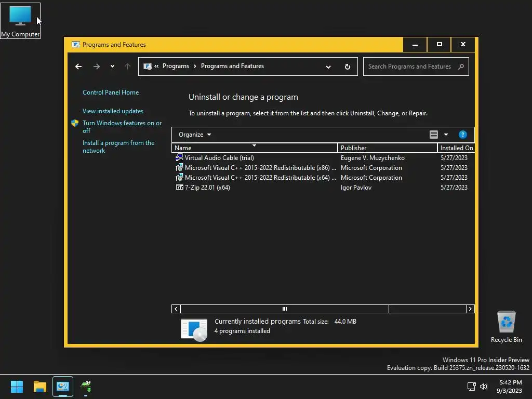Screen dimensions: 532x399
Task: Click the horizontal scrollbar thumb
Action: pos(285,309)
